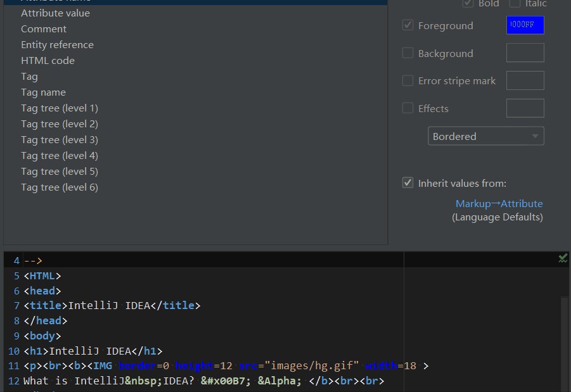The width and height of the screenshot is (571, 392).
Task: Turn on the Effects checkbox
Action: tap(408, 108)
